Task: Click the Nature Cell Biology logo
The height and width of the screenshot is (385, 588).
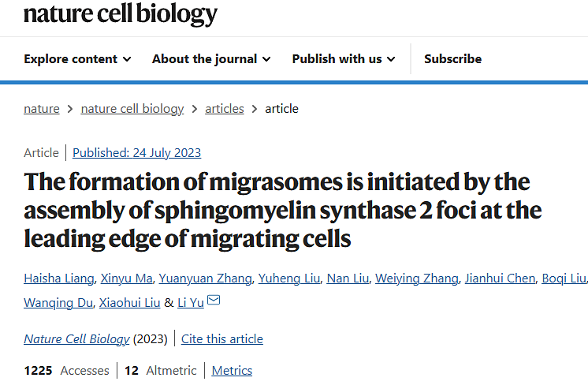Action: coord(121,14)
